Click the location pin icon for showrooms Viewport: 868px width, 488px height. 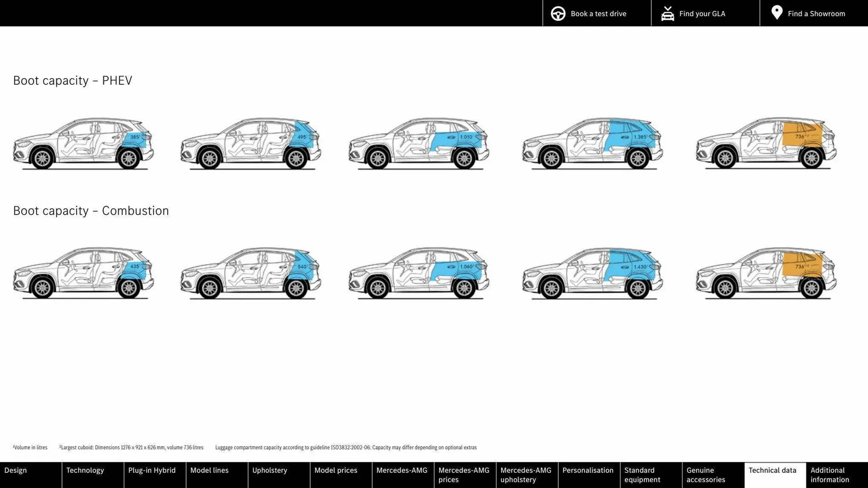[x=776, y=13]
